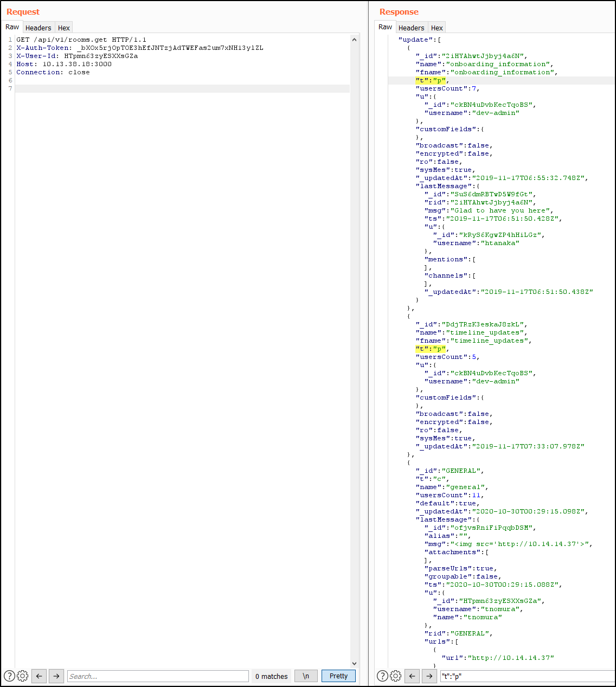Switch to the Headers tab of the Response
The image size is (616, 687).
pos(411,27)
